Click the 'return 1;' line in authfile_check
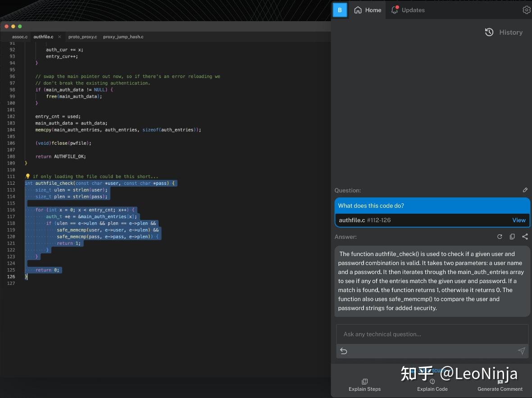Viewport: 532px width, 398px height. pyautogui.click(x=69, y=243)
